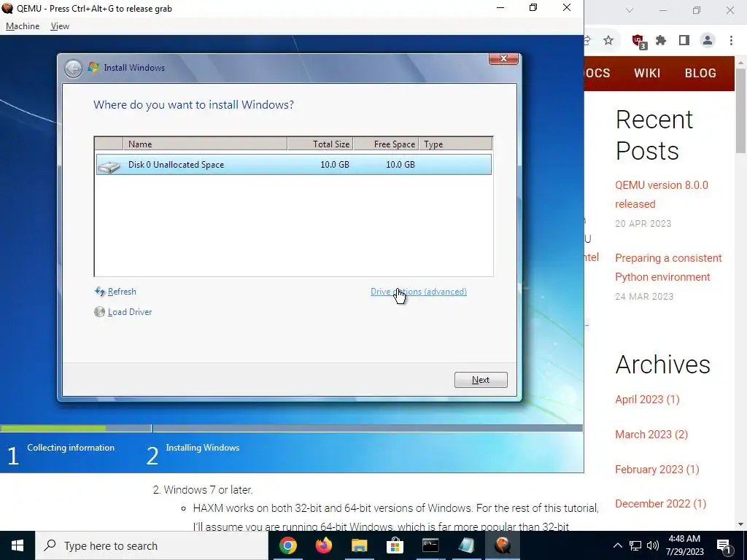Click the 10.0 GB total size cell

[x=334, y=164]
